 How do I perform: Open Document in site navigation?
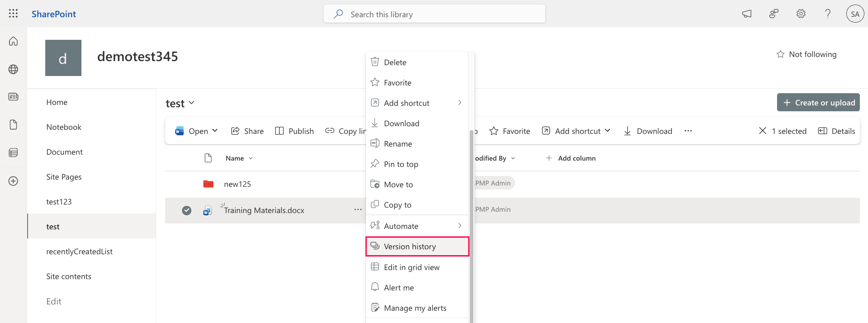pyautogui.click(x=64, y=152)
